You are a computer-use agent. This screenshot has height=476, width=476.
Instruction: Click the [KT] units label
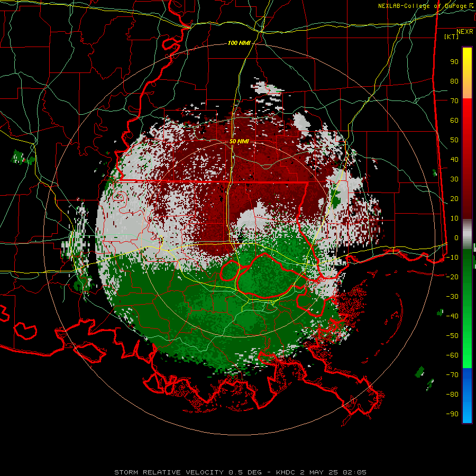452,36
